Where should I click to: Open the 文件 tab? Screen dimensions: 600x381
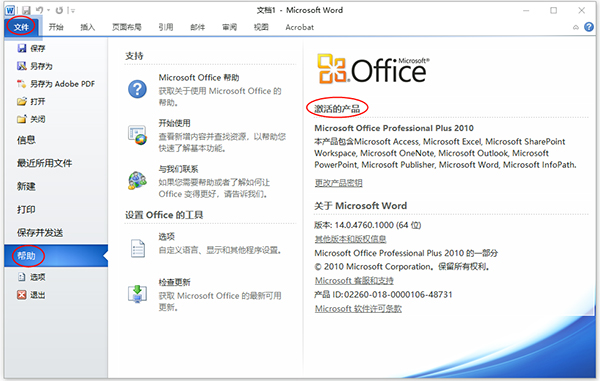pos(21,27)
